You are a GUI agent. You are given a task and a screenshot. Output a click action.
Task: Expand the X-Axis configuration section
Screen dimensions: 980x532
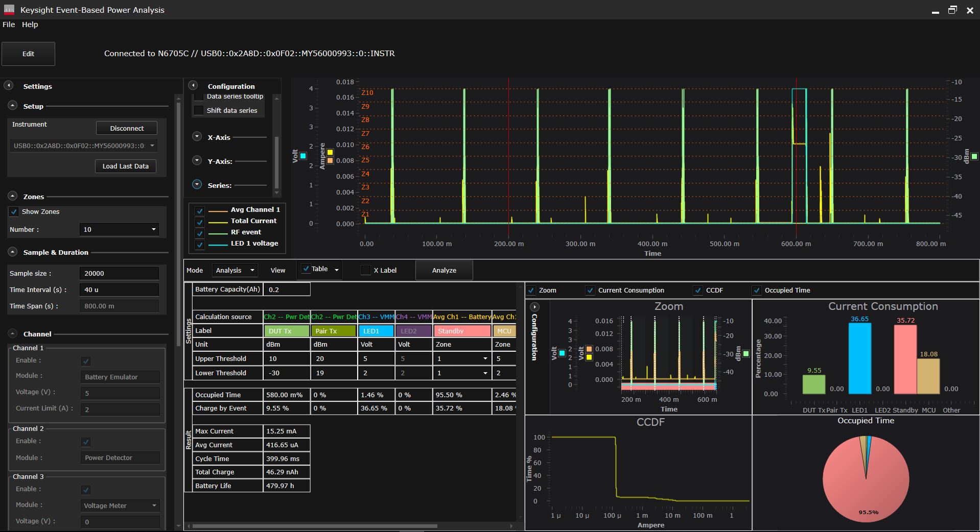[x=197, y=137]
